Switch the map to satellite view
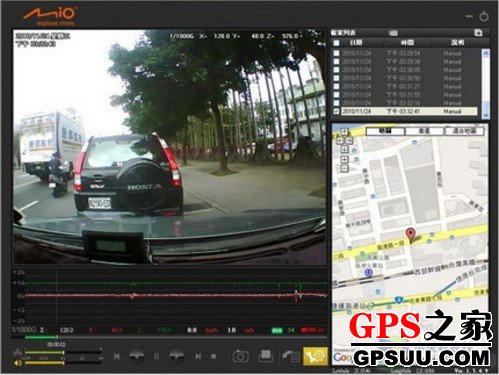 click(425, 131)
